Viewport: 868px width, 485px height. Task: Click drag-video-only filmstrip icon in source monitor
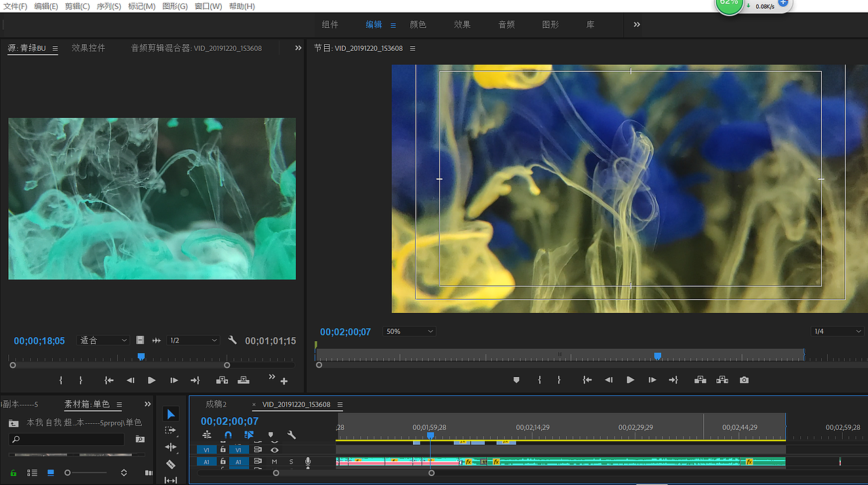[140, 341]
